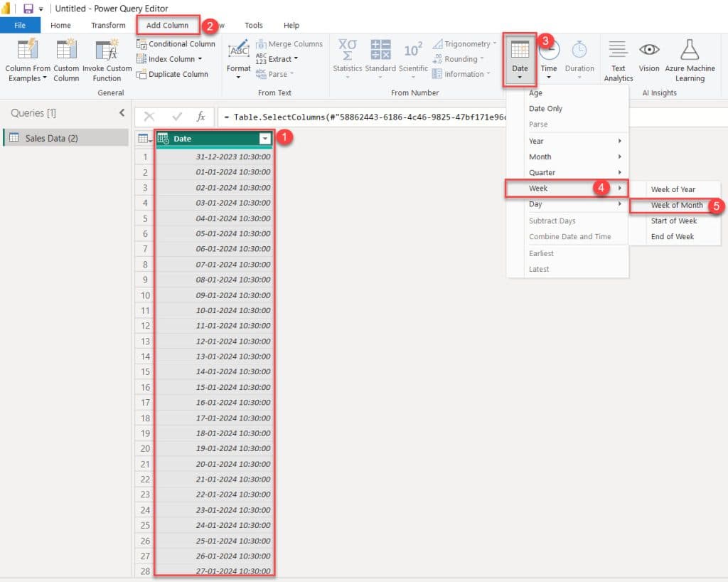
Task: Click the Latest menu entry
Action: coord(539,270)
